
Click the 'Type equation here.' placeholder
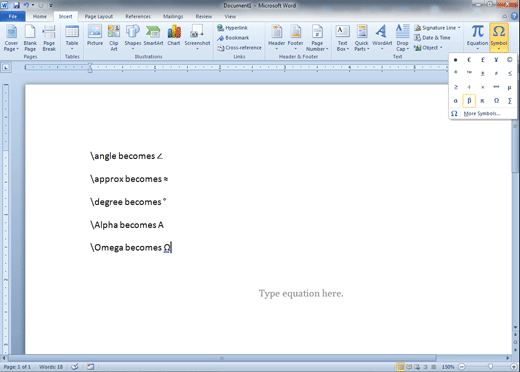coord(301,293)
